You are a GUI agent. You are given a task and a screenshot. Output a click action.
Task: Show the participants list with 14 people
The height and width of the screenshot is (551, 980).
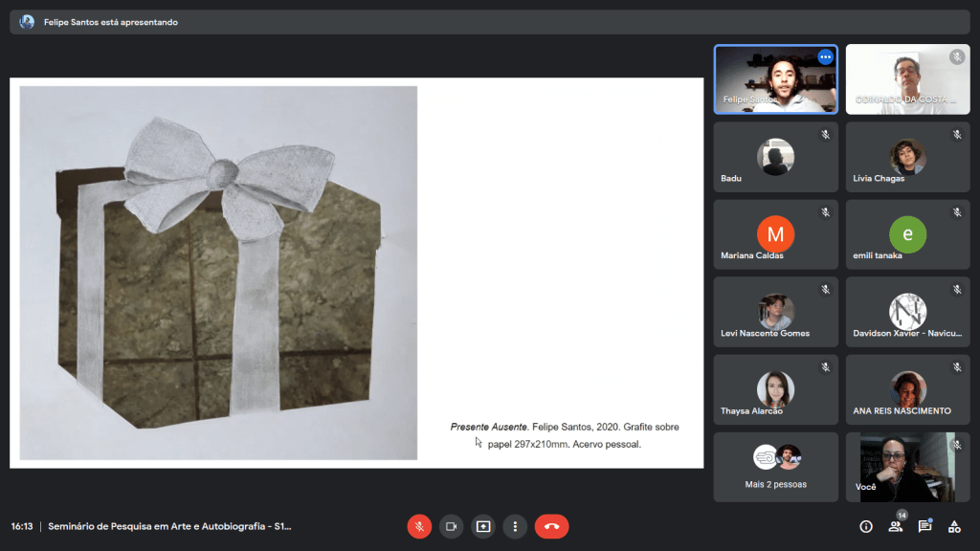tap(896, 526)
